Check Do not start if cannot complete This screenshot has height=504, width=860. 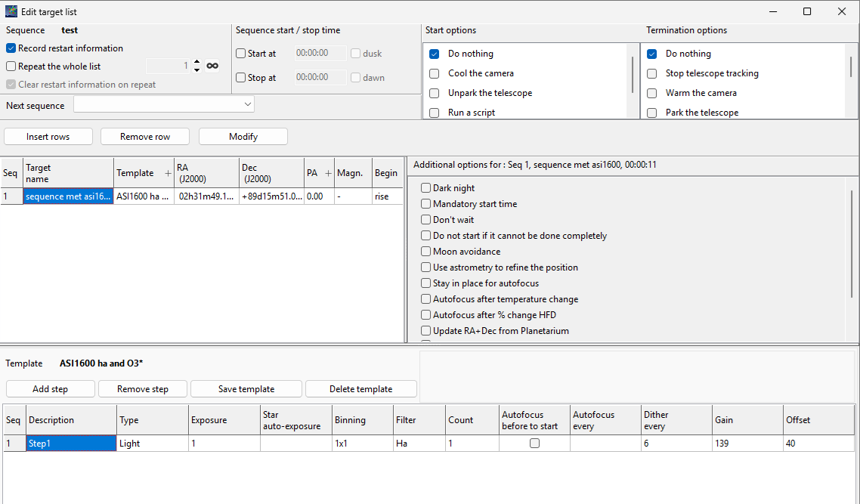coord(425,236)
